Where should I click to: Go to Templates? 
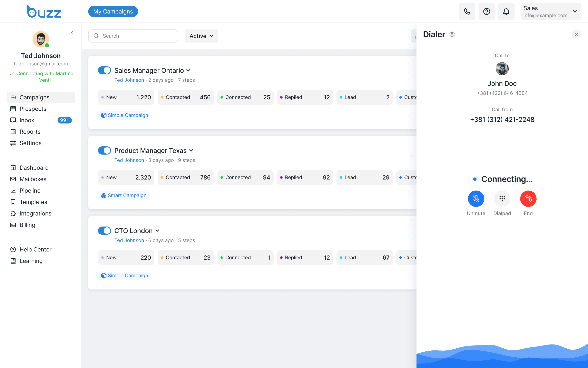tap(41, 202)
